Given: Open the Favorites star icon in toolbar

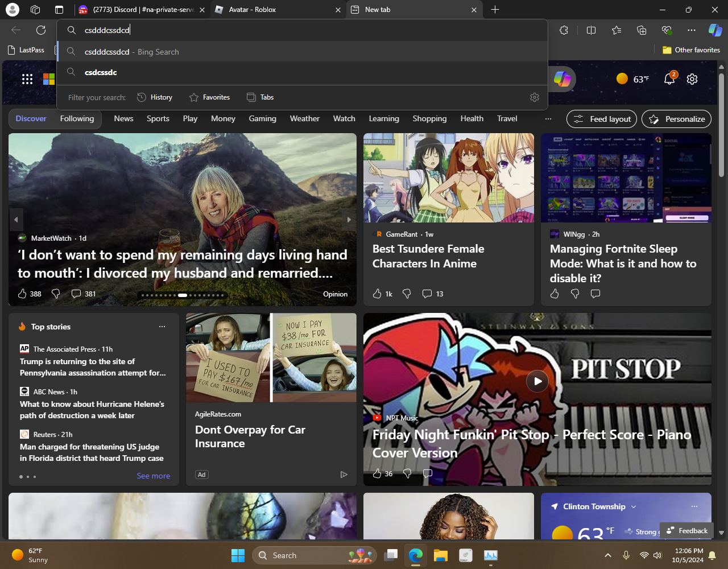Looking at the screenshot, I should (617, 30).
